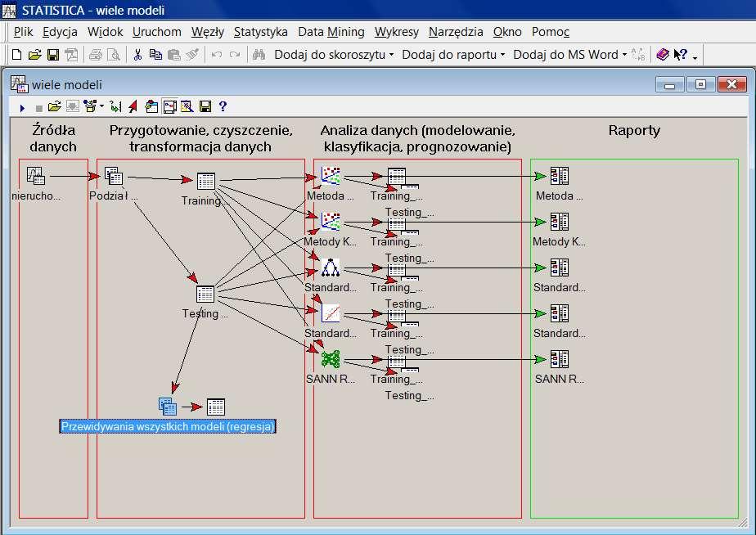Click the What's This help pointer icon
Screen dimensions: 756x535
pyautogui.click(x=680, y=55)
